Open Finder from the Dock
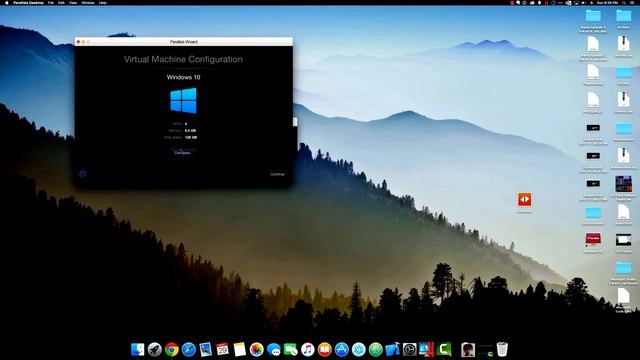Screen dimensions: 640x360 click(x=138, y=350)
